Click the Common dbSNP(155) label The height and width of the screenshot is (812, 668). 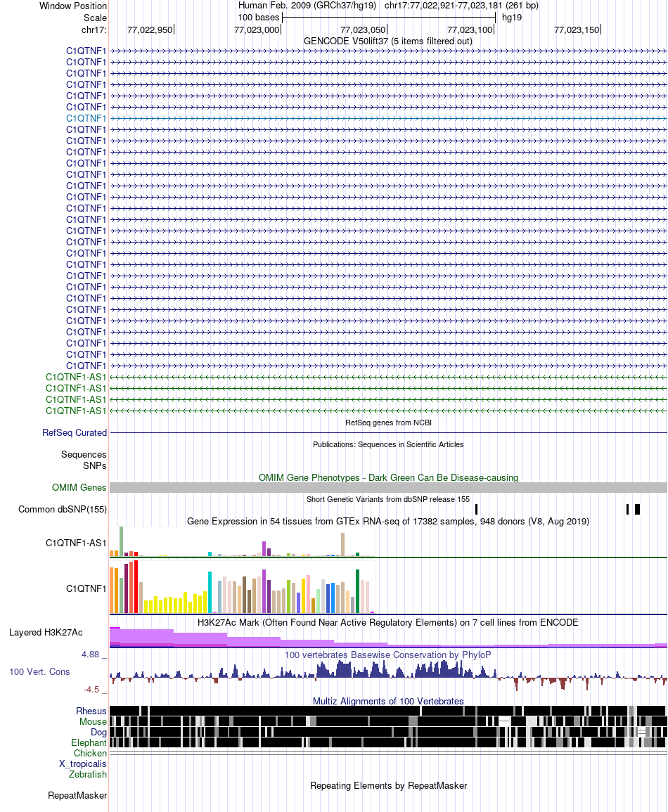point(63,509)
